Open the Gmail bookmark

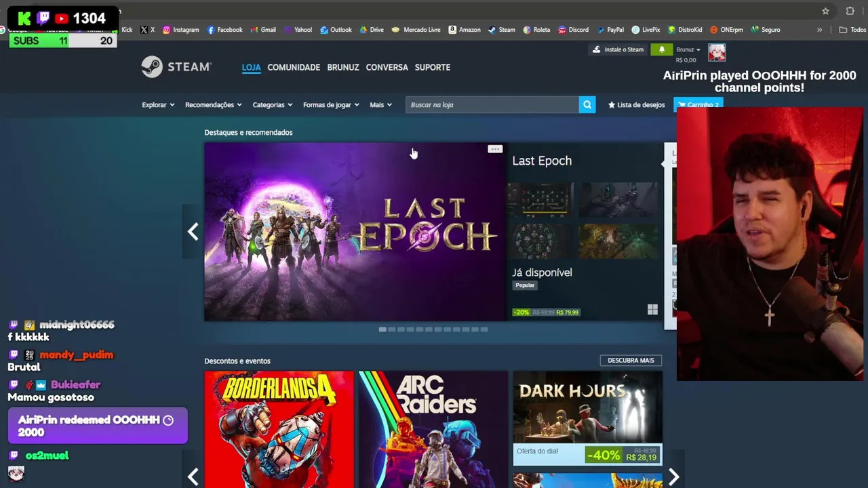pos(263,30)
